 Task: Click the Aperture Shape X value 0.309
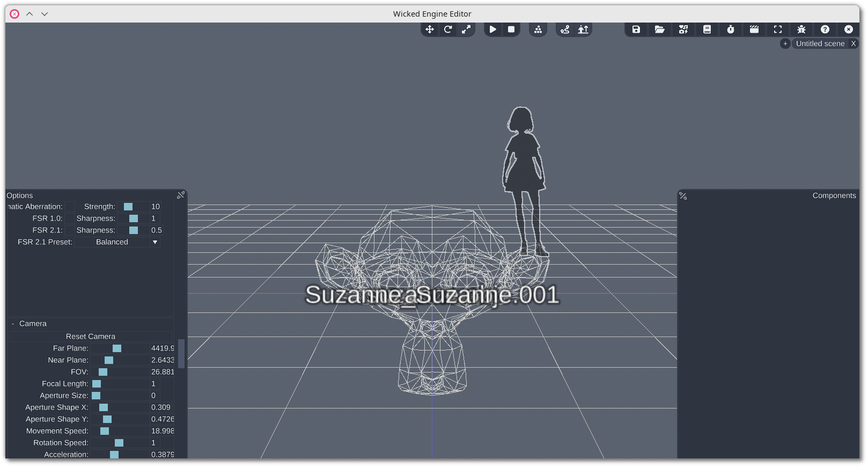tap(162, 407)
